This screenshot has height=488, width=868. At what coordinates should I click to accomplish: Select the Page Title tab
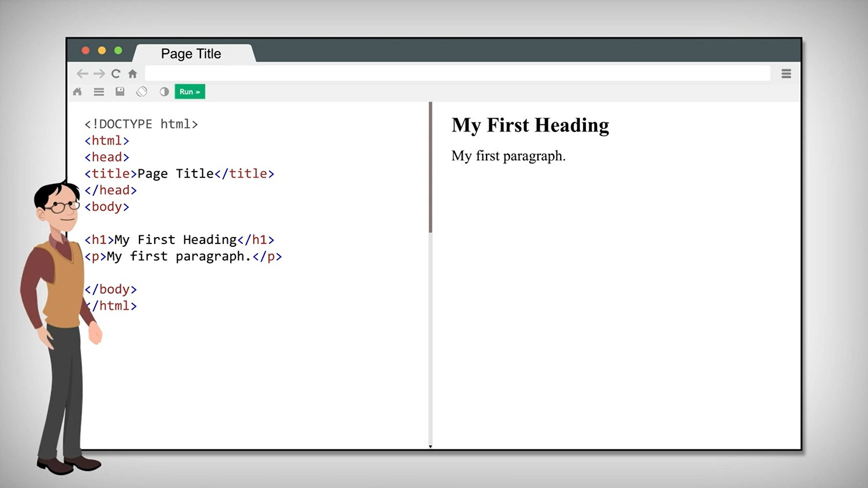(x=191, y=54)
